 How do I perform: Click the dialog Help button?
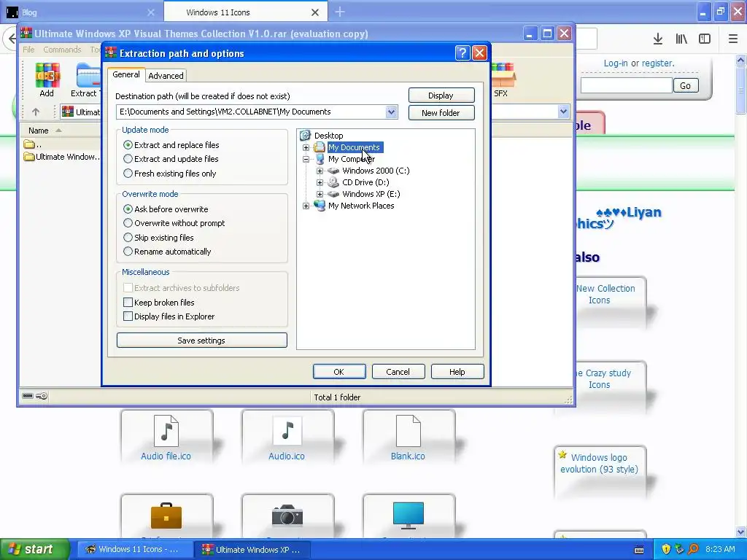click(x=457, y=372)
